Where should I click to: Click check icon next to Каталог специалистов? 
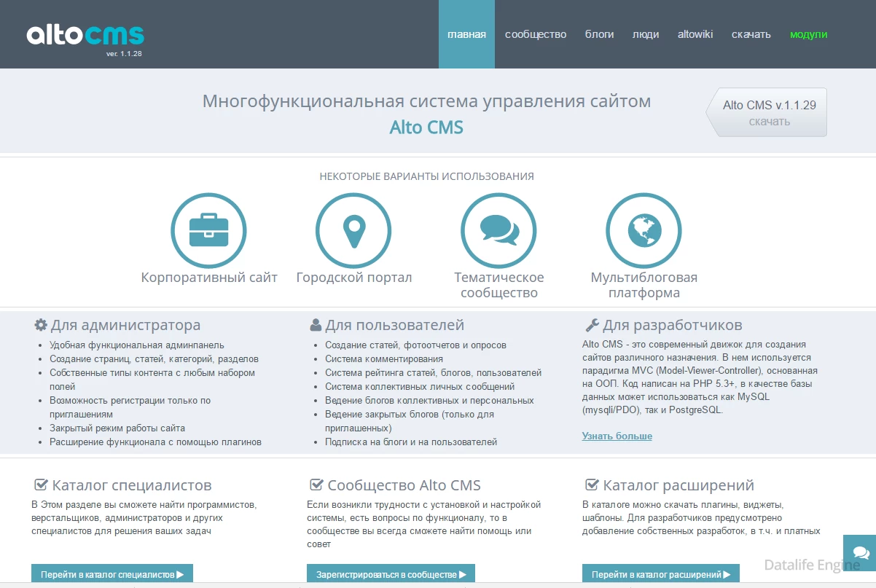click(x=42, y=485)
